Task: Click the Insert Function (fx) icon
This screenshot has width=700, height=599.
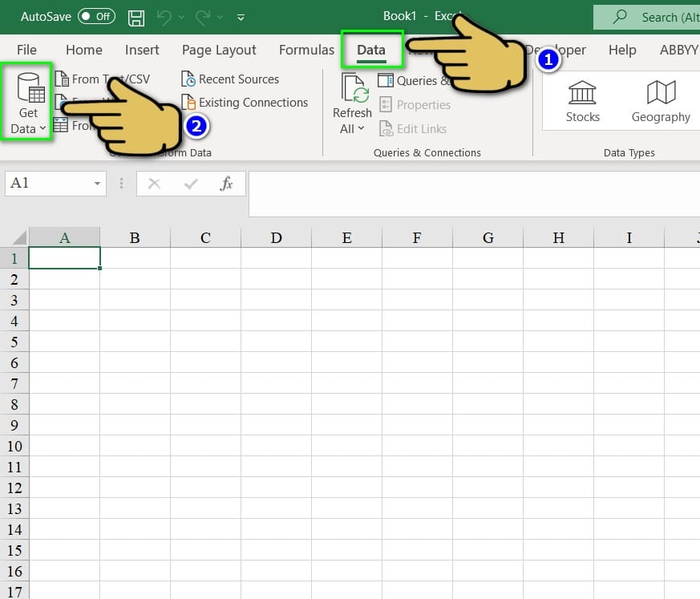Action: [227, 183]
